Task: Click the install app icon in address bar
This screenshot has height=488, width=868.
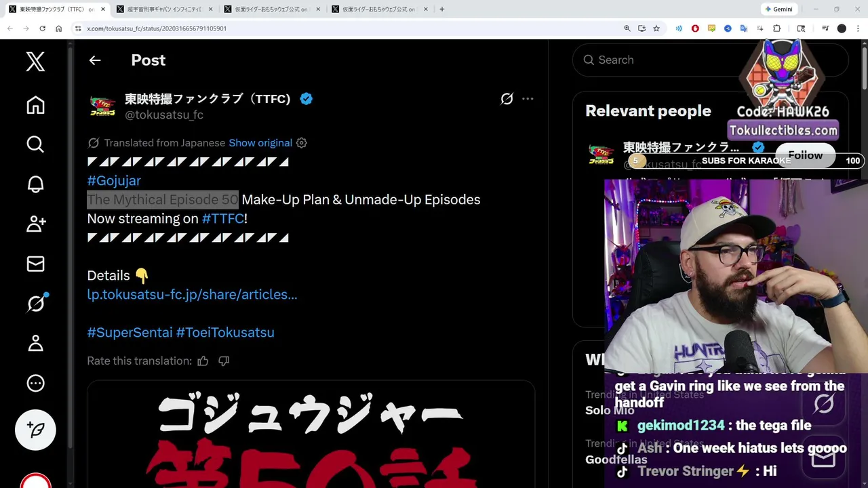Action: [x=642, y=28]
